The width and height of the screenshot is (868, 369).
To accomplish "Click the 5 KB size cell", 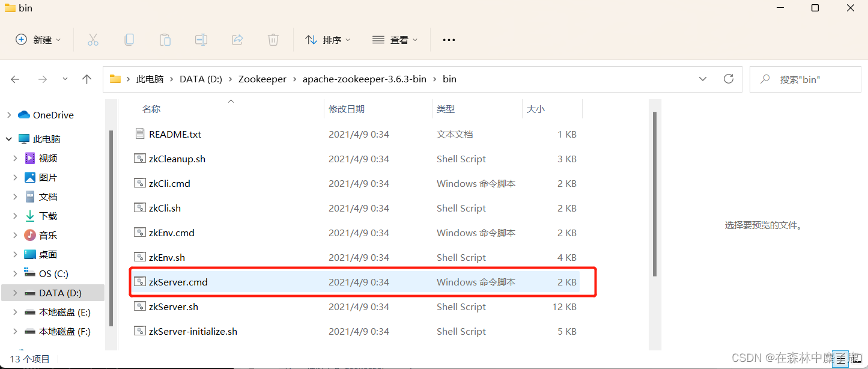I will pos(567,331).
